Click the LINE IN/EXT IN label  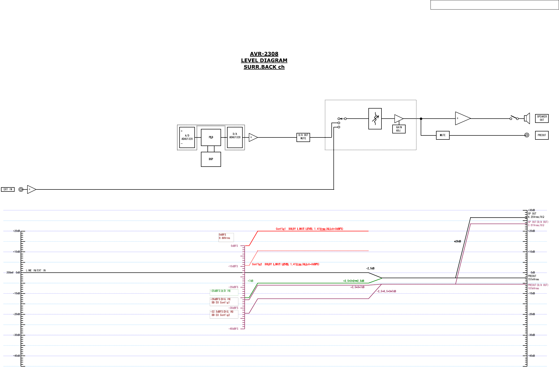coord(36,271)
